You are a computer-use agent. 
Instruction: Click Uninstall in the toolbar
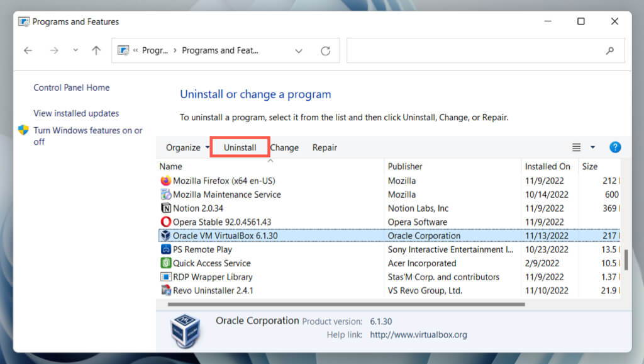[x=240, y=147]
